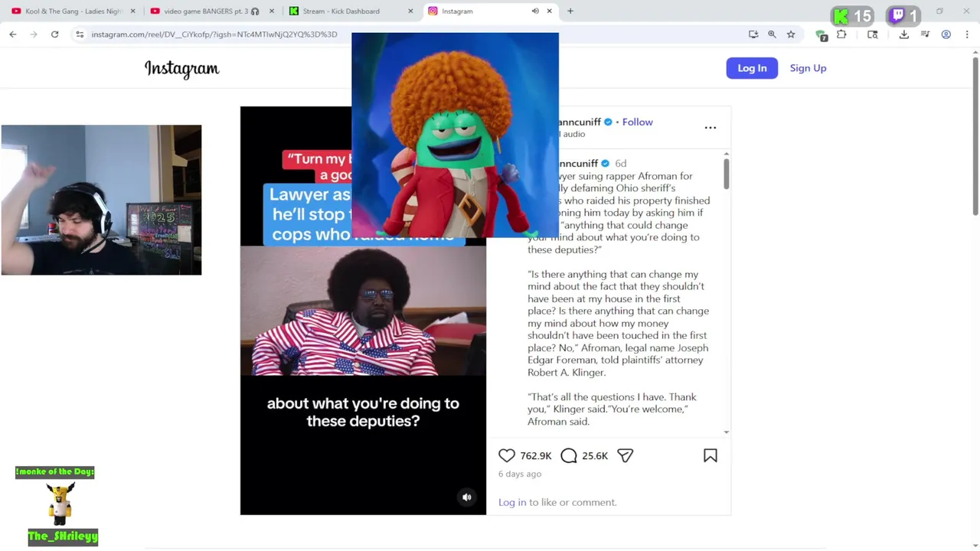This screenshot has height=551, width=980.
Task: Go back with the browser back arrow
Action: (x=13, y=34)
